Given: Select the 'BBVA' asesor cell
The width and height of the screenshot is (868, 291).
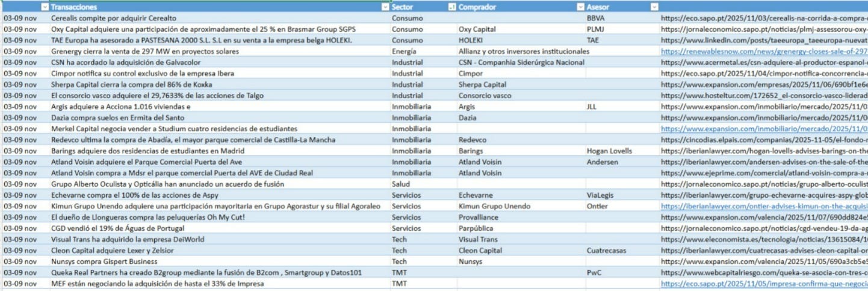Looking at the screenshot, I should coord(622,18).
